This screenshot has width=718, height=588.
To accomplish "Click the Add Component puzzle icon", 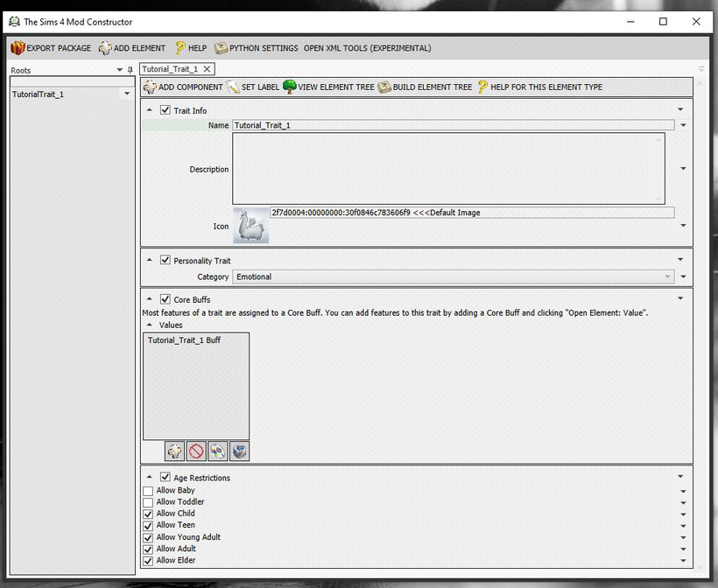I will 150,87.
